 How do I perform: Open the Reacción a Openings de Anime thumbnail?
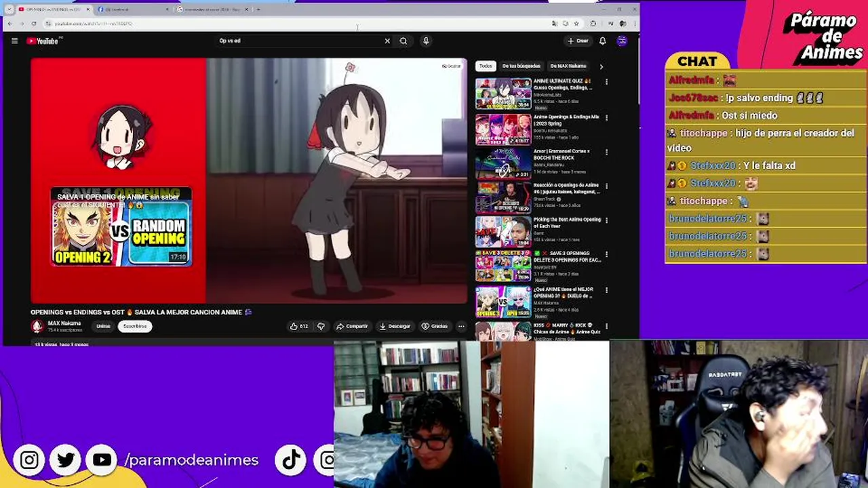tap(503, 197)
